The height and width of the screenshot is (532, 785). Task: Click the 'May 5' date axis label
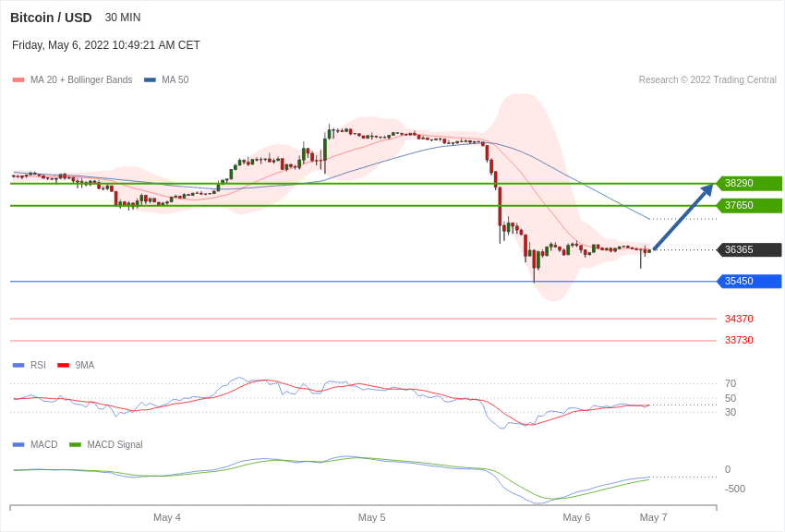(x=372, y=517)
